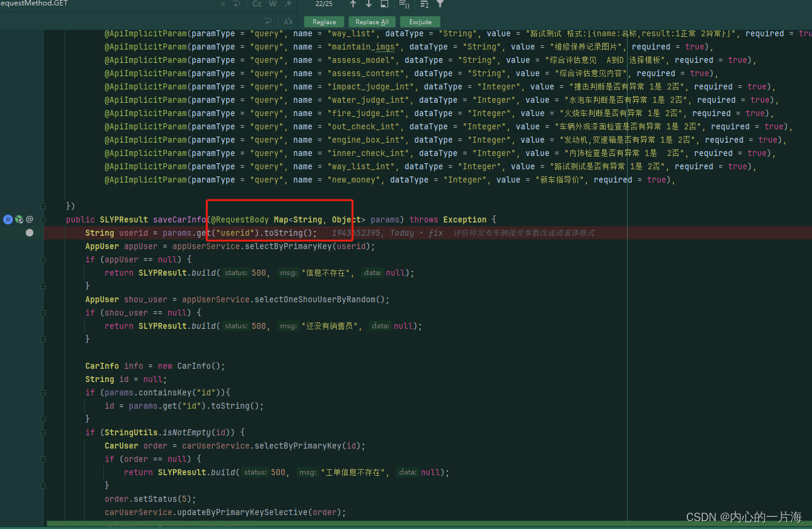Click the Replace button
This screenshot has width=812, height=529.
(x=324, y=22)
